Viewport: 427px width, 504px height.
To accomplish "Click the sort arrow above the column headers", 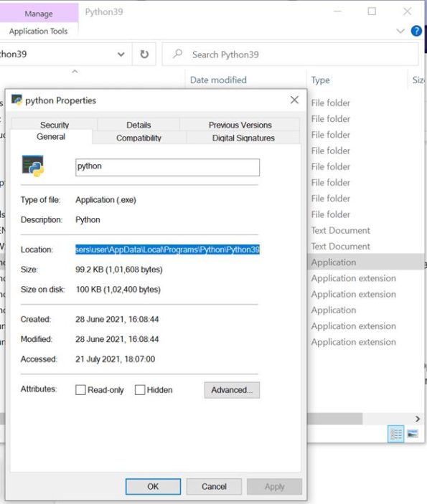I will [75, 72].
